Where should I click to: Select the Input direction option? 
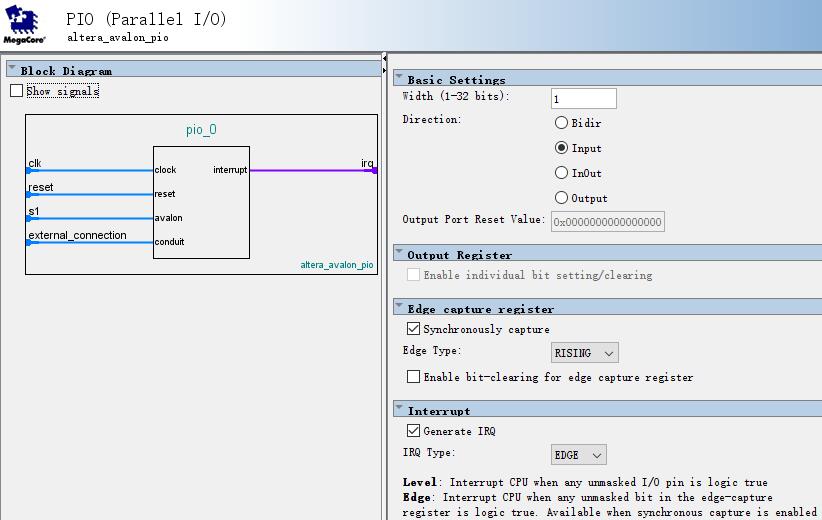[561, 148]
